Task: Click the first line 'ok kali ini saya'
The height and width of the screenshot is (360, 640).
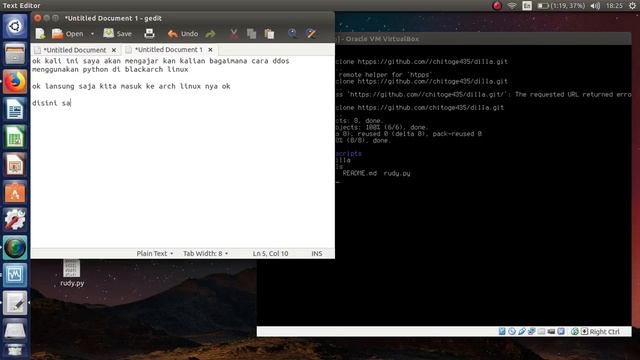Action: point(161,61)
